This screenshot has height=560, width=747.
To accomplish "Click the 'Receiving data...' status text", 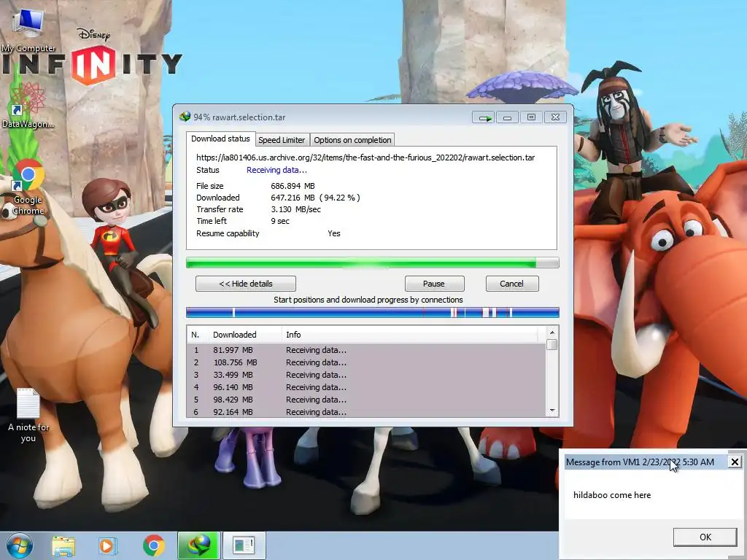I will (276, 170).
